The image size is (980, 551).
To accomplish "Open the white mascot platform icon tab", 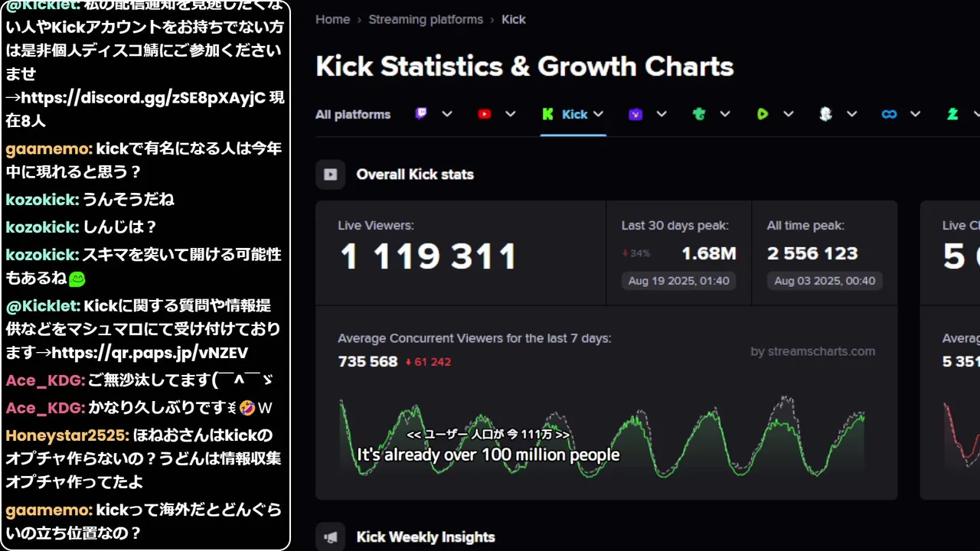I will tap(825, 114).
